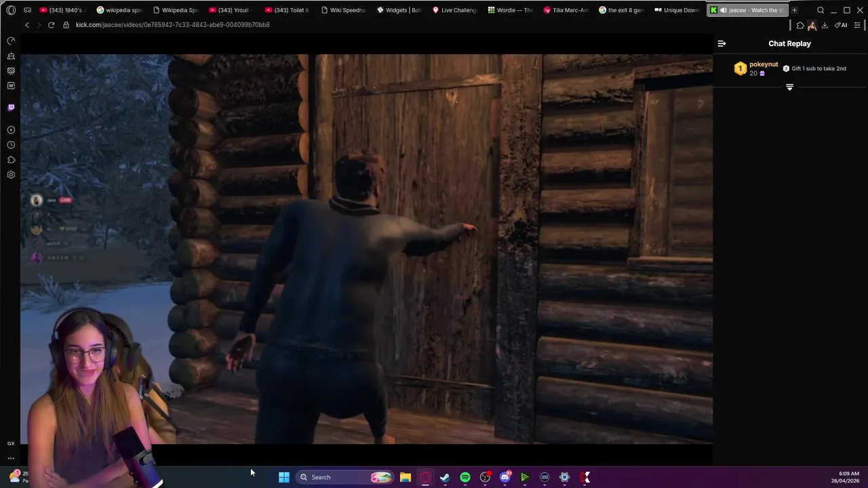Open Extensions cube icon in sidebar
The image size is (868, 488).
tap(11, 160)
